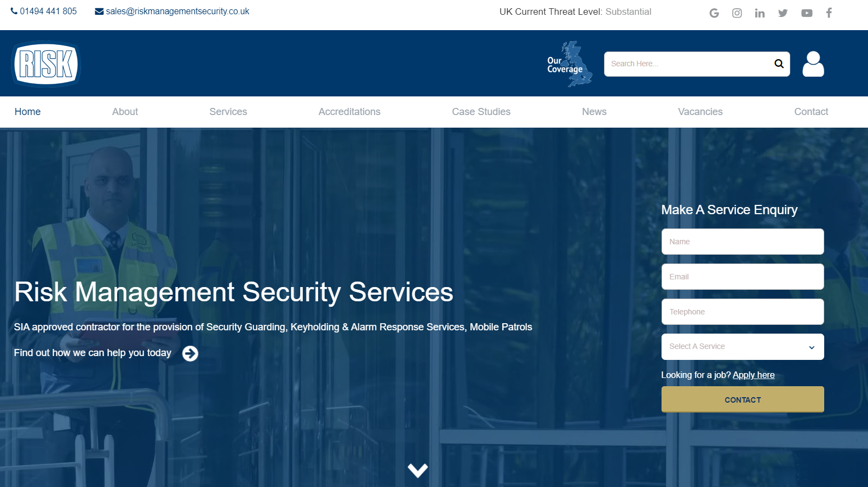
Task: Click the search magnifier icon
Action: pos(779,64)
